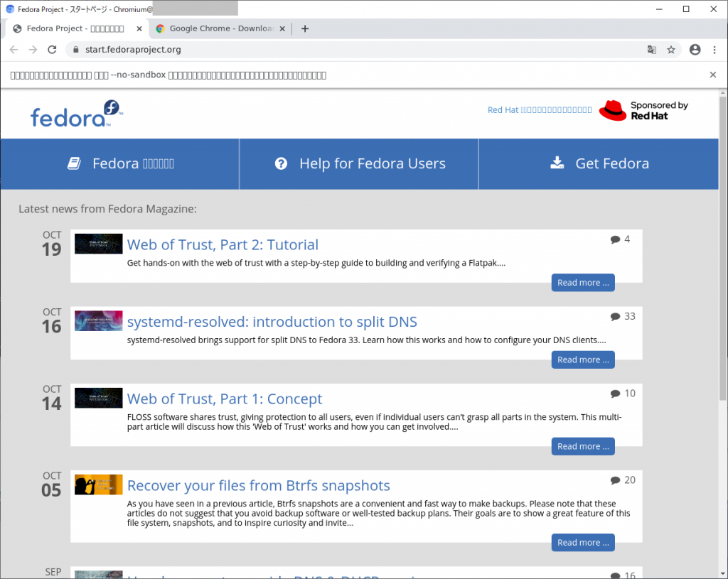Close the Fedora Project tab
The width and height of the screenshot is (728, 579).
point(139,28)
